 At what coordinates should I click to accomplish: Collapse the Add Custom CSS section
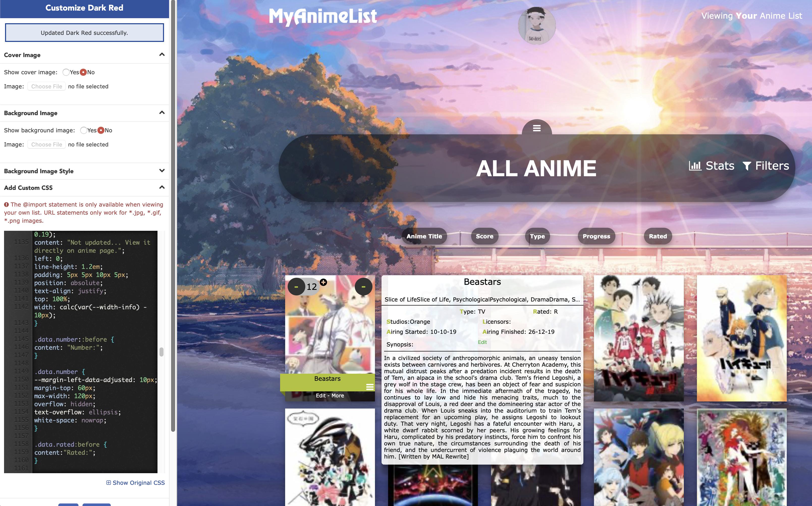162,187
